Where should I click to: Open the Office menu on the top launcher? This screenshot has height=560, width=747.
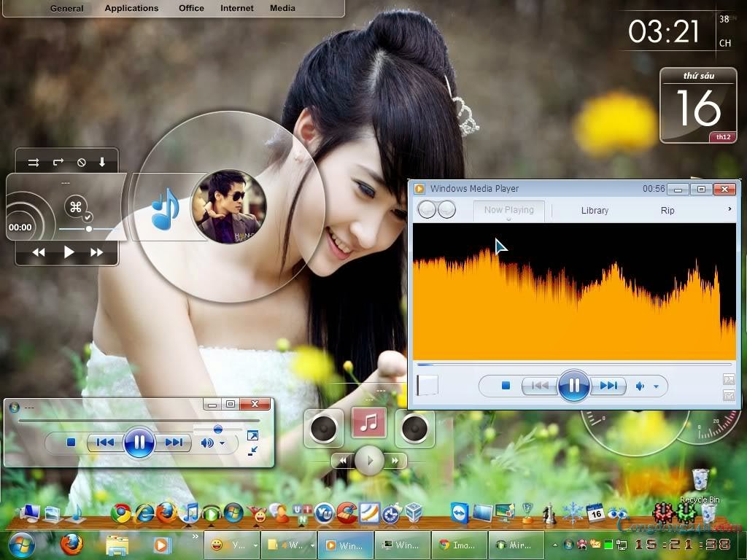[x=192, y=8]
